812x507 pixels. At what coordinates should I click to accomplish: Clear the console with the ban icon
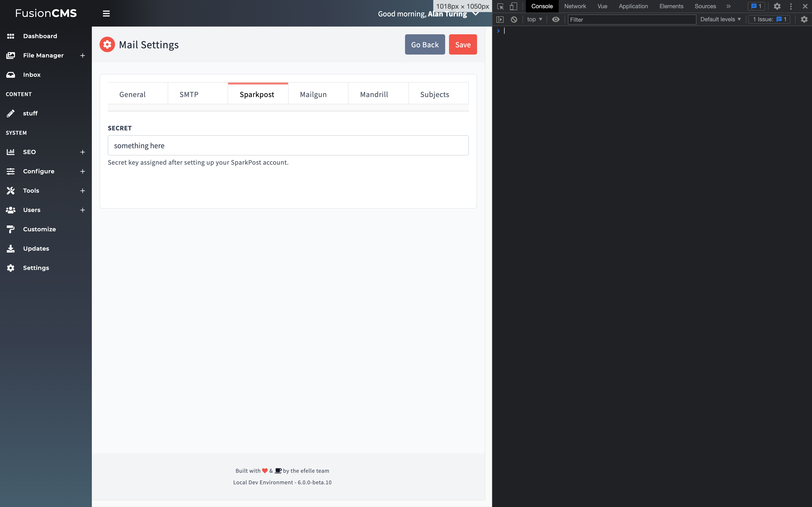click(514, 19)
